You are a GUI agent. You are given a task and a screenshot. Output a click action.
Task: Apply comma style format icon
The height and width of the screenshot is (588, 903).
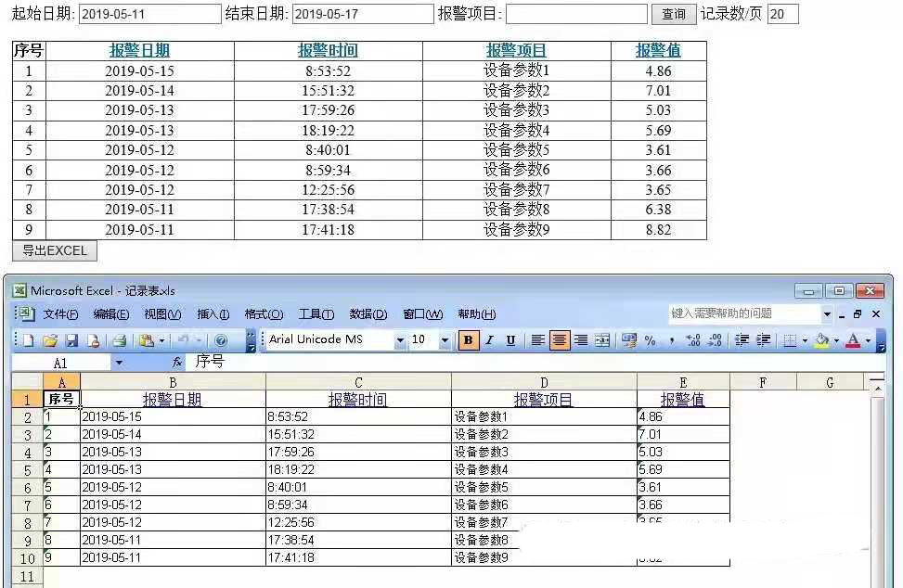coord(672,340)
